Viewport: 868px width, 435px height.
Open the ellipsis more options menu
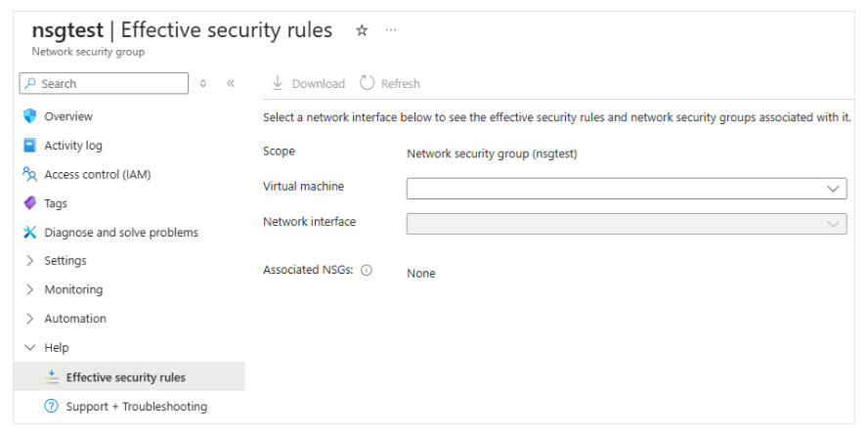[x=391, y=30]
